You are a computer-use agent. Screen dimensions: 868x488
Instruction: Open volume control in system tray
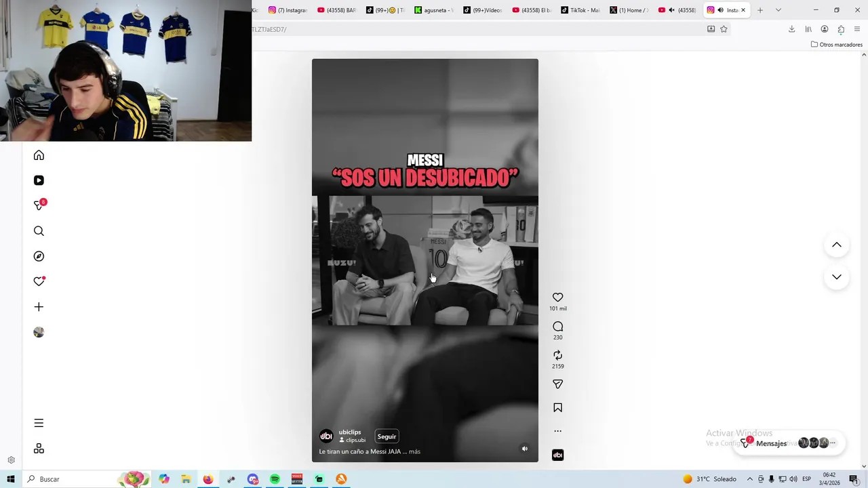(x=793, y=479)
